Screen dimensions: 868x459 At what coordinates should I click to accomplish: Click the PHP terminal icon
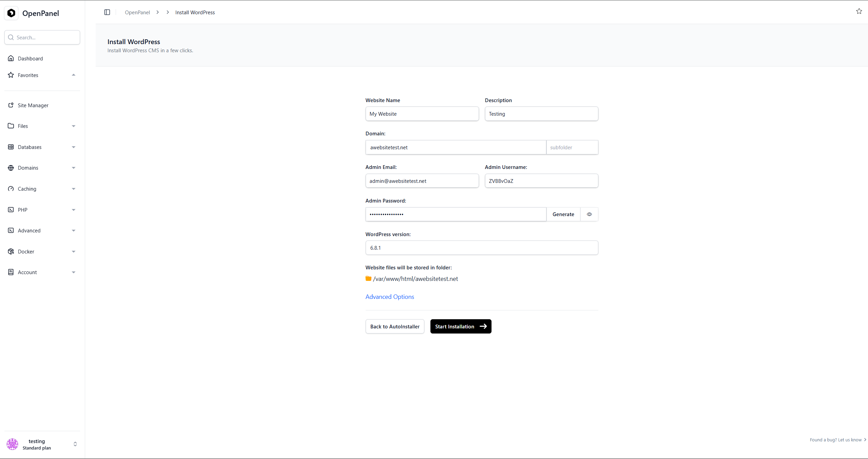(11, 210)
